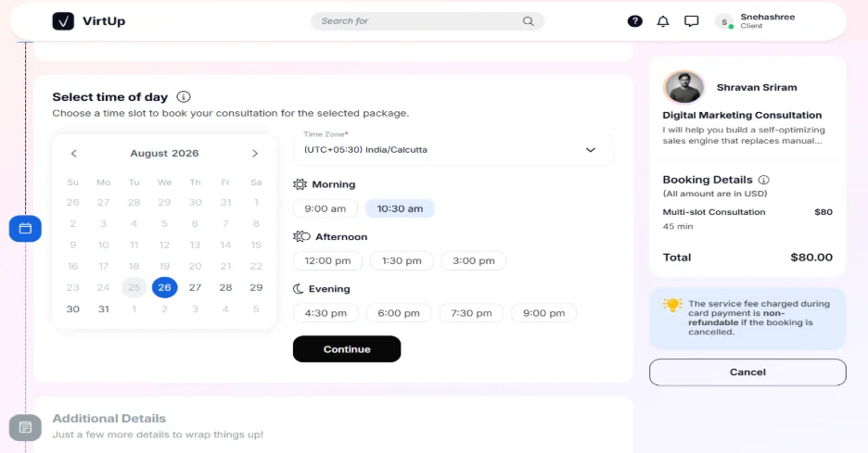Click the VirtUp logo icon

63,21
